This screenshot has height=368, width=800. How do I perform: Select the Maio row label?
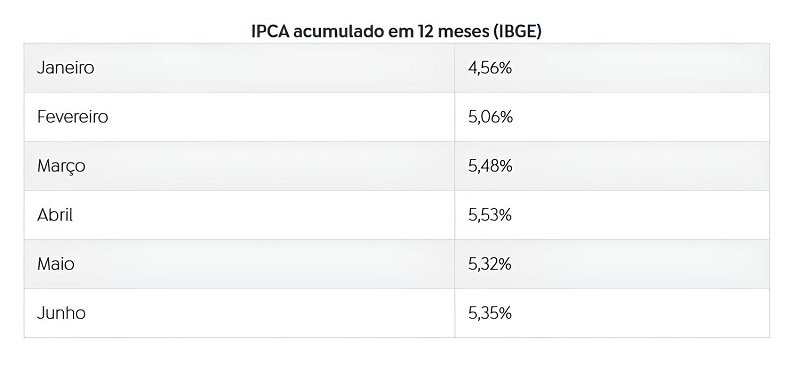pyautogui.click(x=55, y=264)
